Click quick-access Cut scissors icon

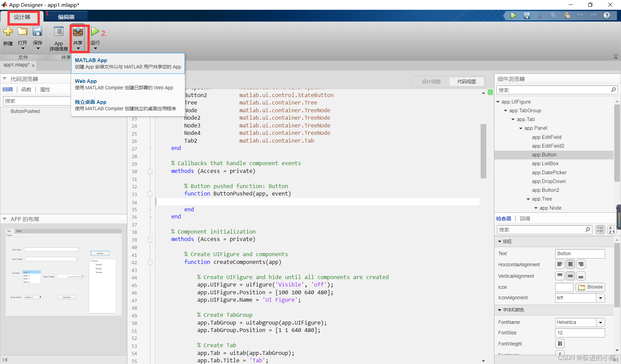[540, 16]
